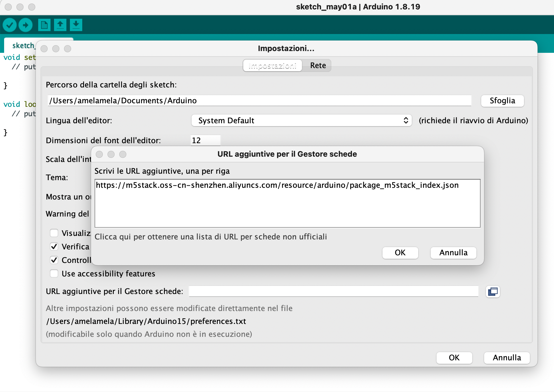Uncheck the 'Controlla' option
Viewport: 554px width, 392px height.
click(x=54, y=260)
